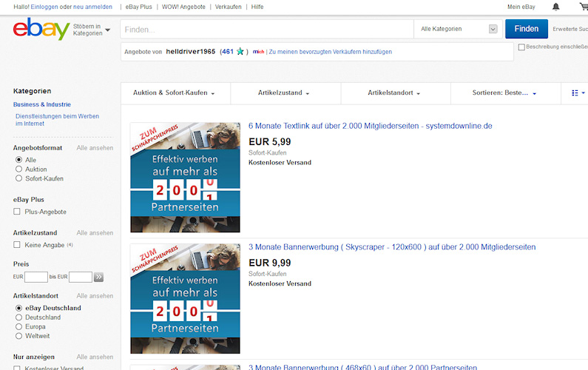Click the list view layout icon
Image resolution: width=588 pixels, height=370 pixels.
[x=575, y=92]
